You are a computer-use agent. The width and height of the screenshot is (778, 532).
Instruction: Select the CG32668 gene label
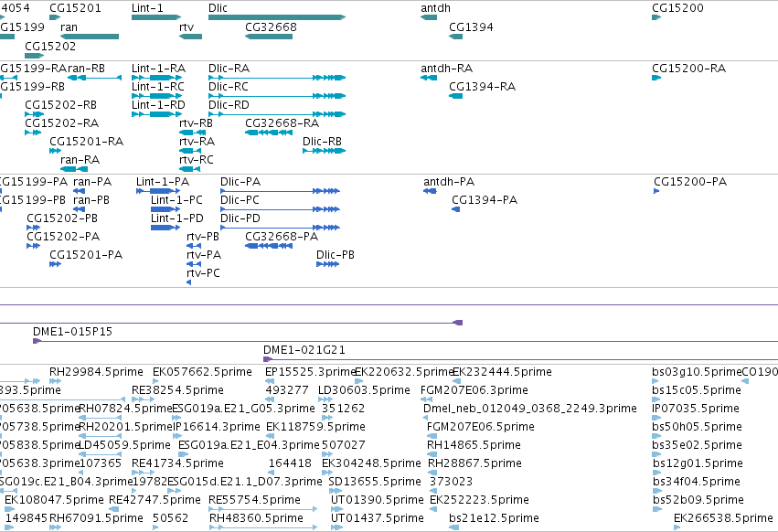point(271,27)
